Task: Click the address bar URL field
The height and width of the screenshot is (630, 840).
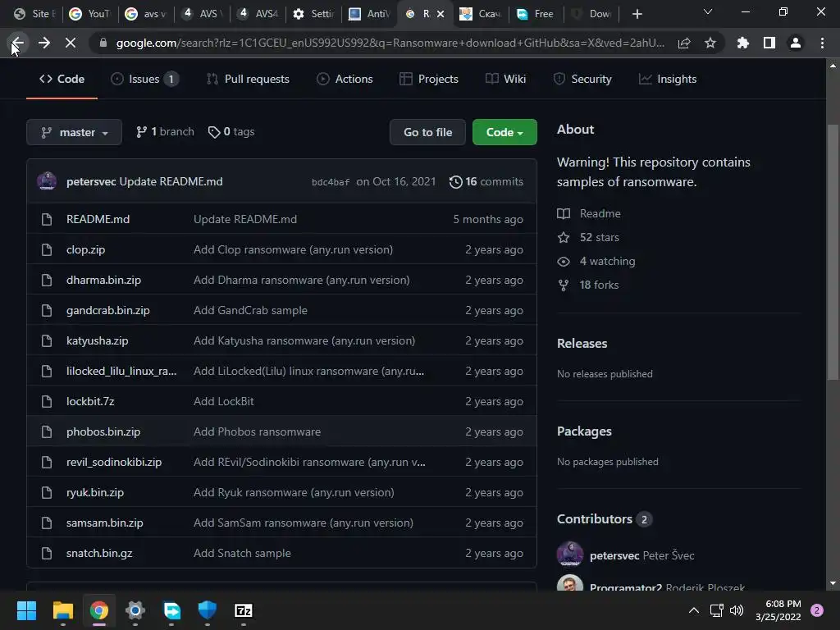Action: (x=390, y=43)
